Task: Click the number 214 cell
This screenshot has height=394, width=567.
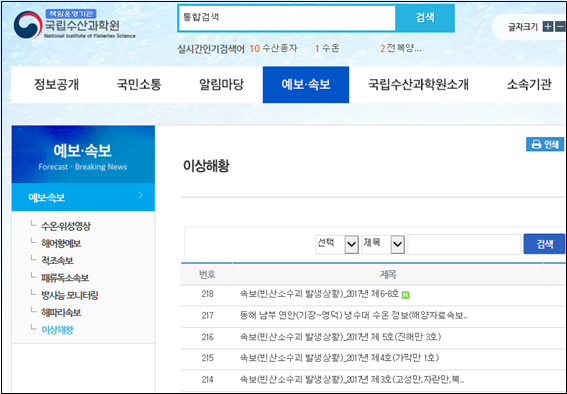Action: (x=207, y=380)
